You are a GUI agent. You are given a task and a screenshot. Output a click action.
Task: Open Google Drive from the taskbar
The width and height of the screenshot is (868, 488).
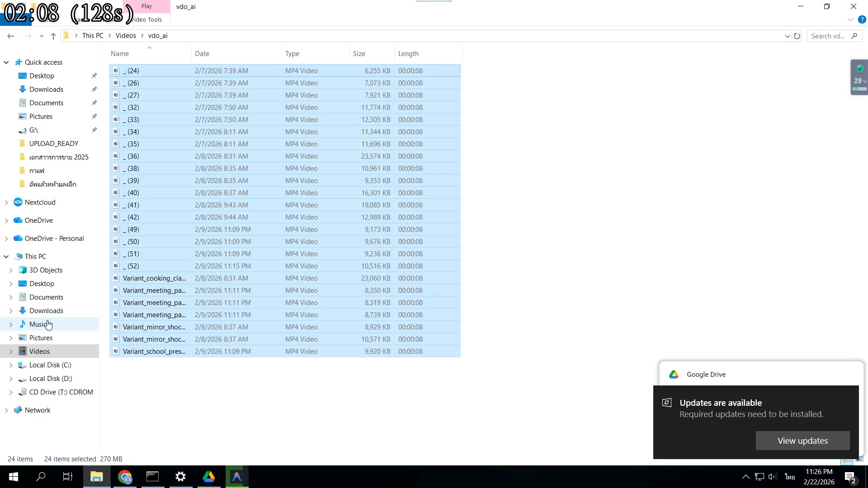[x=208, y=477]
